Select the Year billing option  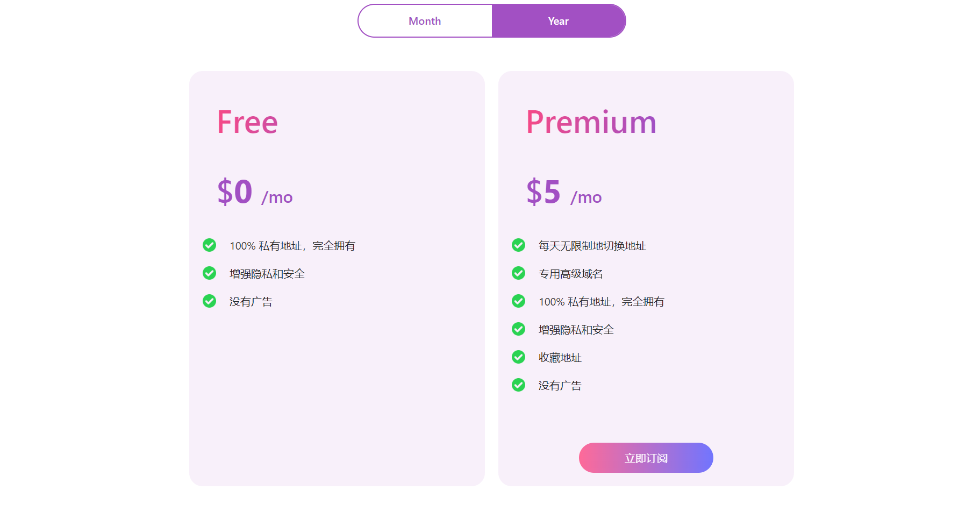[x=559, y=21]
